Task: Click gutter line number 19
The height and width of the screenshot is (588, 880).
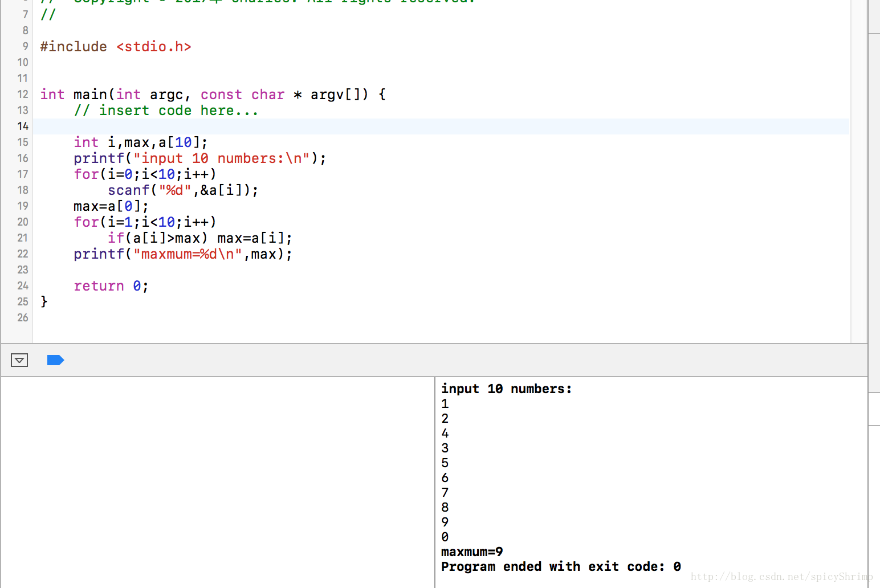Action: pos(23,206)
